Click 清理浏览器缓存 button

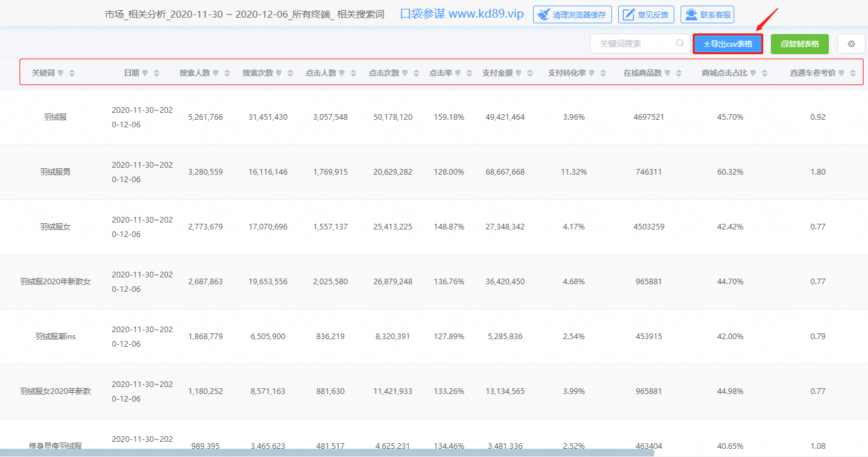tap(572, 14)
